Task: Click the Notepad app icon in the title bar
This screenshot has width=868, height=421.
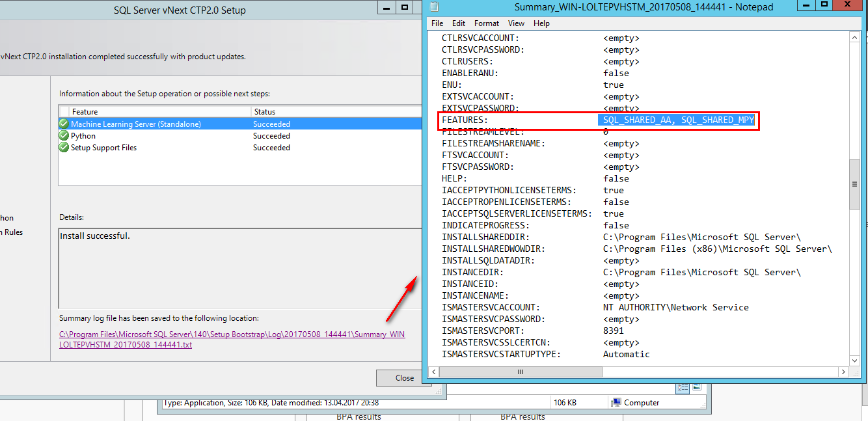Action: tap(434, 7)
